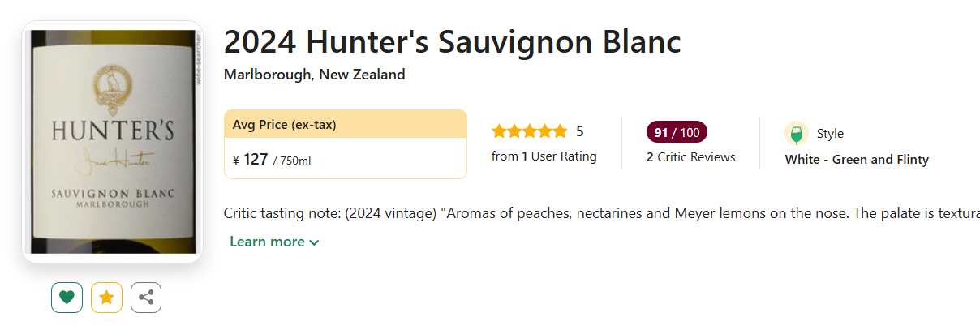The image size is (980, 330).
Task: Click the wine glass style icon
Action: tap(797, 134)
